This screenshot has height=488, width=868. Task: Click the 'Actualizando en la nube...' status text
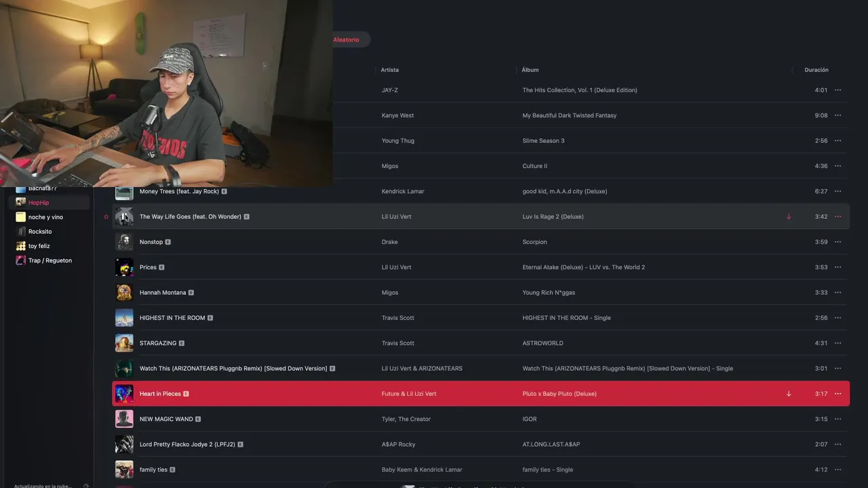coord(43,486)
